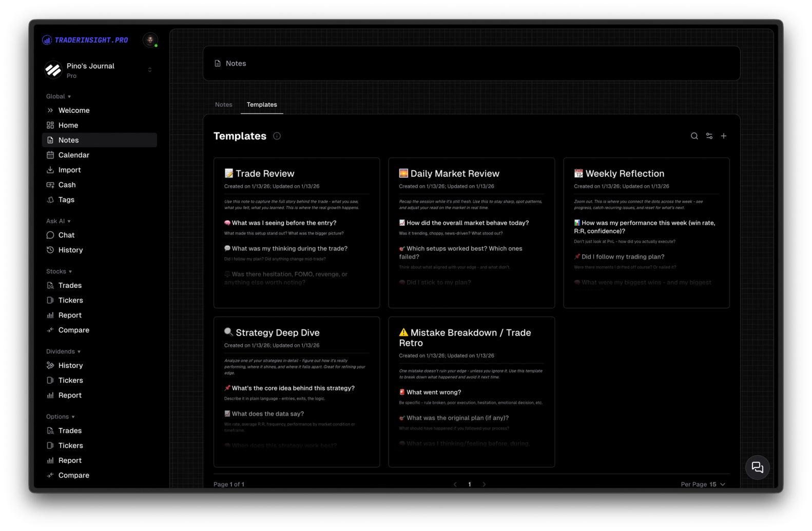The height and width of the screenshot is (531, 812).
Task: Open the Per Page 15 dropdown
Action: point(703,484)
